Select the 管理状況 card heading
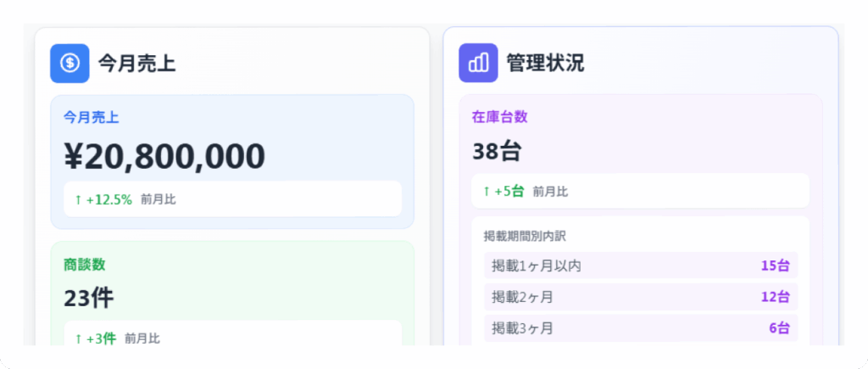Screen dimensions: 868x369 (x=545, y=63)
